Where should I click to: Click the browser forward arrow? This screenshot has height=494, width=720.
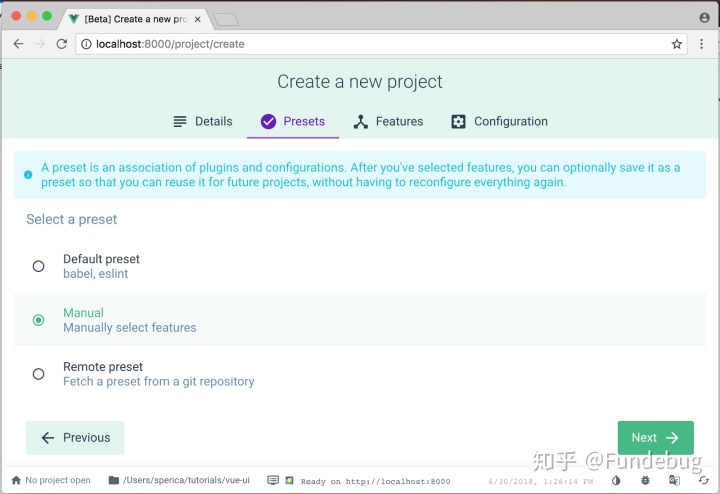(x=40, y=44)
